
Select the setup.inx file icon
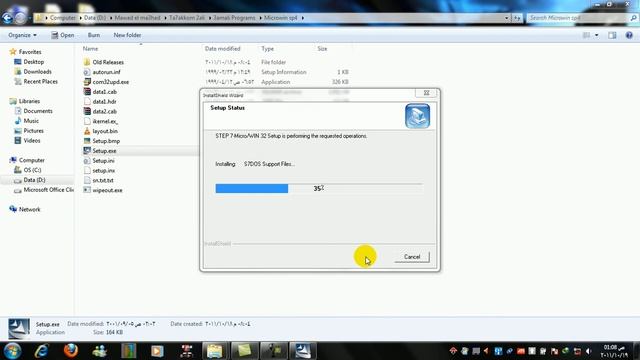pos(87,170)
